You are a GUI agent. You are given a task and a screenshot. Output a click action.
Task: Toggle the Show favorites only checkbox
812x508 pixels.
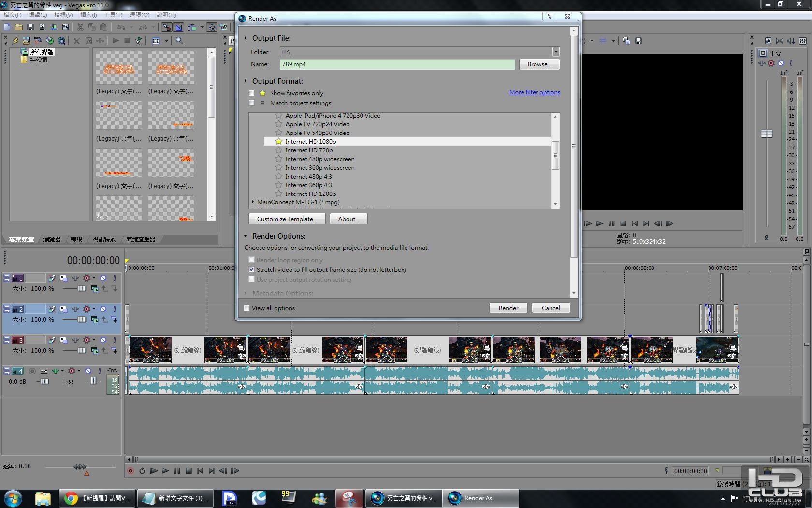pos(251,93)
